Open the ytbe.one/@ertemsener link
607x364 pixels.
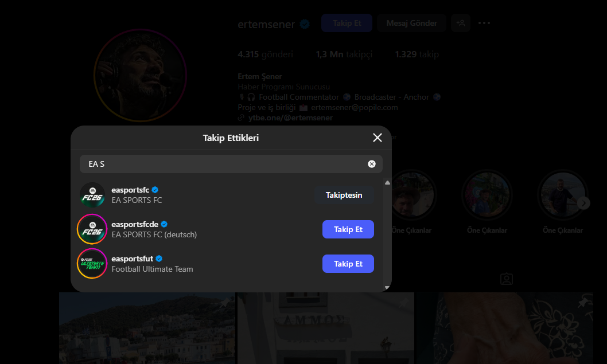(x=290, y=118)
